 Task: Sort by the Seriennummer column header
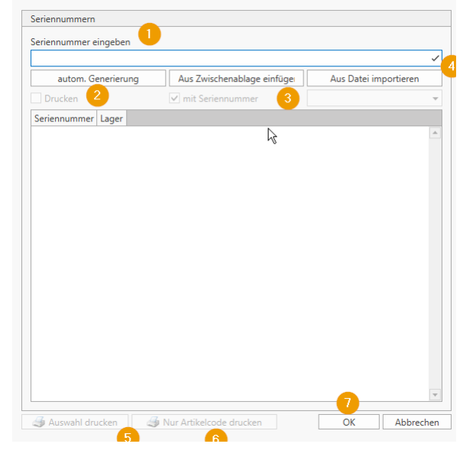63,118
